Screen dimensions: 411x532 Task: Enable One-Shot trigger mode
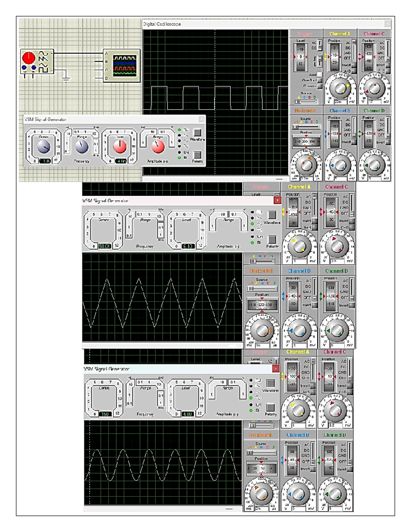click(319, 80)
